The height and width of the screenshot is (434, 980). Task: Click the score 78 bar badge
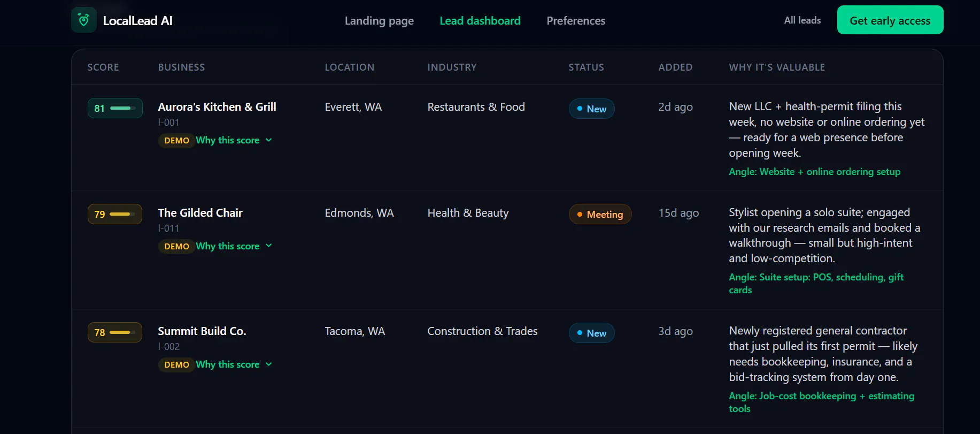(x=115, y=332)
